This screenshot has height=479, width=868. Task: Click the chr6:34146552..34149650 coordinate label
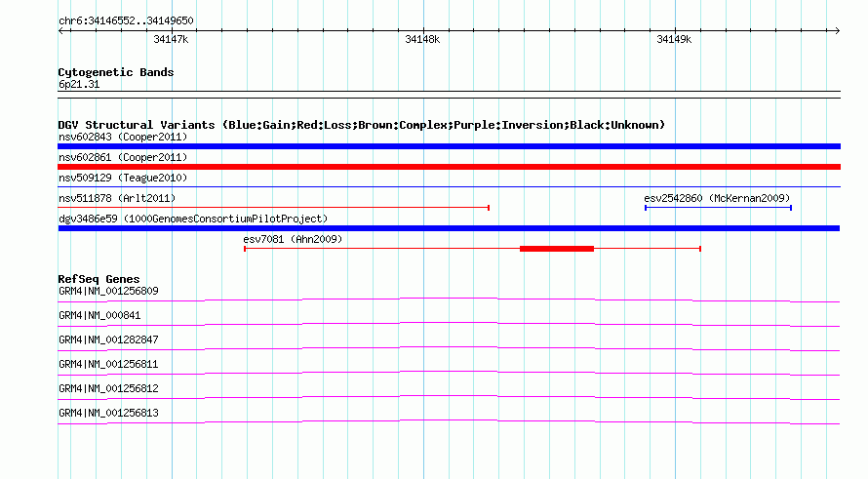click(x=126, y=21)
